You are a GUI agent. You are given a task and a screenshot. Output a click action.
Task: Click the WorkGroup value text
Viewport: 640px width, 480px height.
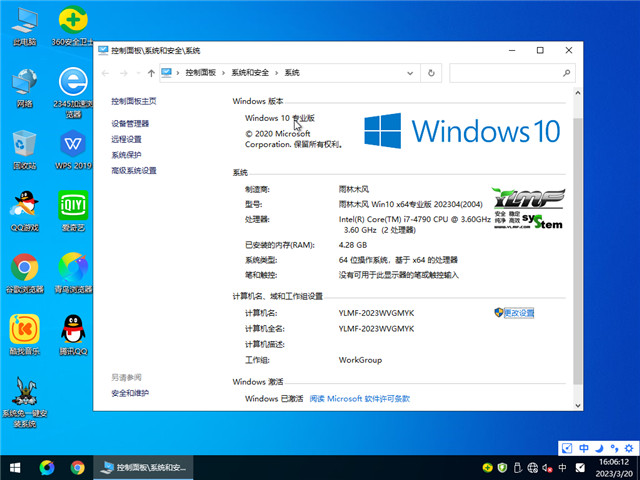360,360
